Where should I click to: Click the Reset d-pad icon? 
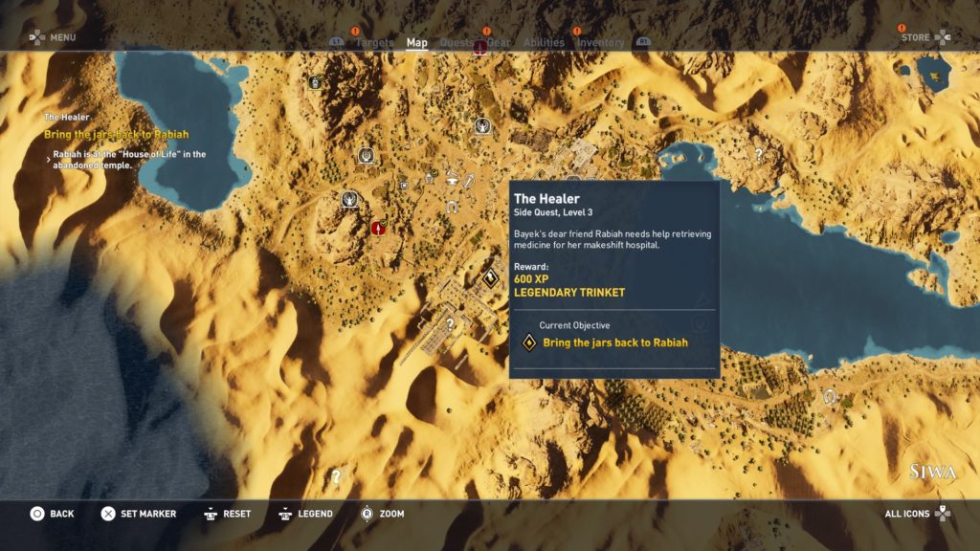click(x=211, y=514)
